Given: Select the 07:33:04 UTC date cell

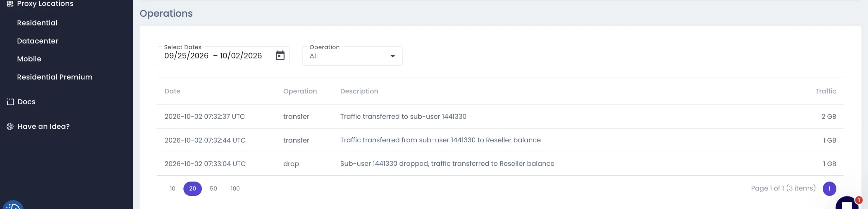Looking at the screenshot, I should click(x=205, y=163).
